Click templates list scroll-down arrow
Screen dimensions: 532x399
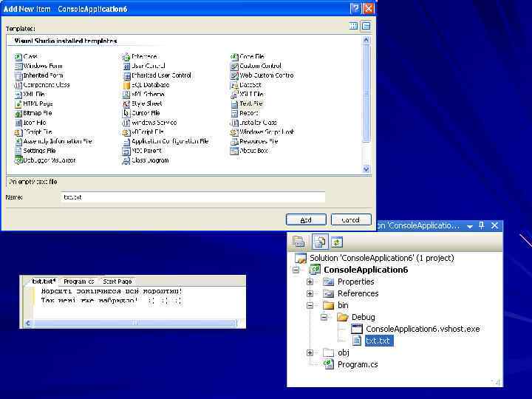tap(366, 169)
